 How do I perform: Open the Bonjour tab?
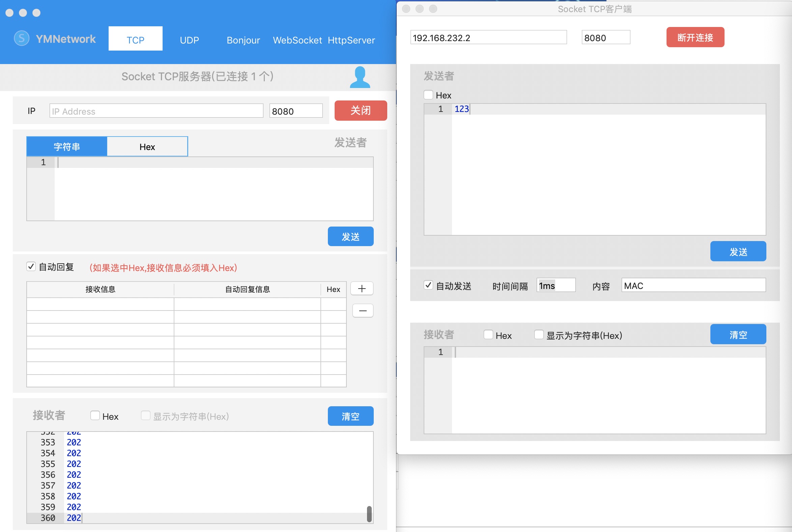pyautogui.click(x=243, y=40)
